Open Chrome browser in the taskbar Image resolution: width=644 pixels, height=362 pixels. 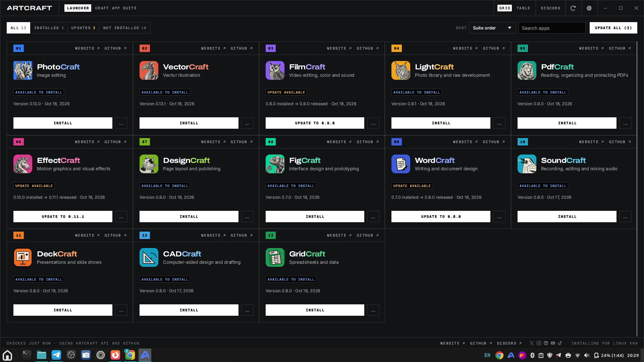point(130,355)
